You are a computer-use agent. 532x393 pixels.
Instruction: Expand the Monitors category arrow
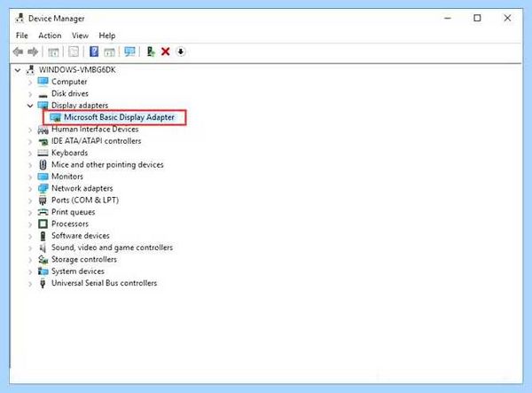[x=30, y=177]
